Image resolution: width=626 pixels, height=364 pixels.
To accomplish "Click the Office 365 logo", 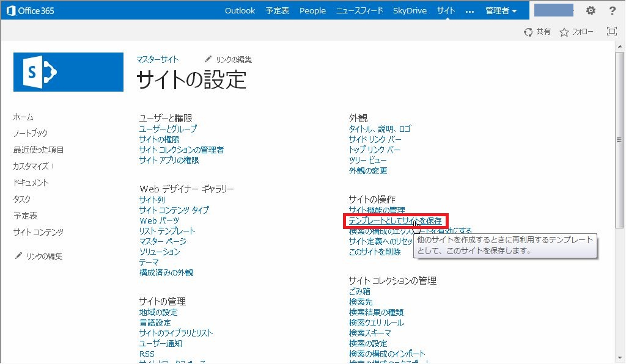I will (31, 11).
